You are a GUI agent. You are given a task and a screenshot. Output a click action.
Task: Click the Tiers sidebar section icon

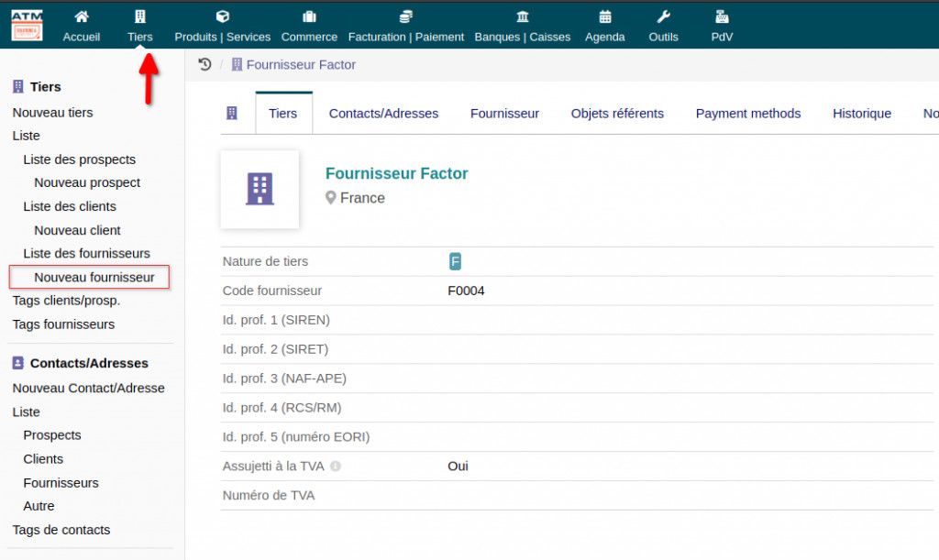click(18, 87)
